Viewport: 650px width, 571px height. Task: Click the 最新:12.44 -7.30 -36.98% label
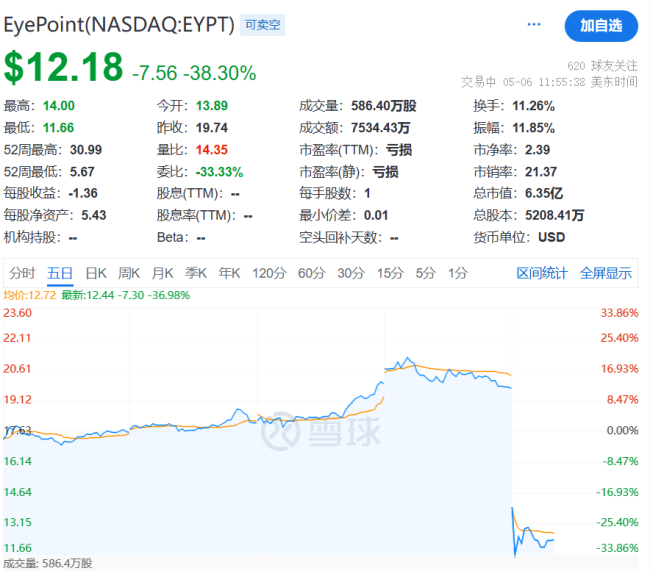point(126,295)
